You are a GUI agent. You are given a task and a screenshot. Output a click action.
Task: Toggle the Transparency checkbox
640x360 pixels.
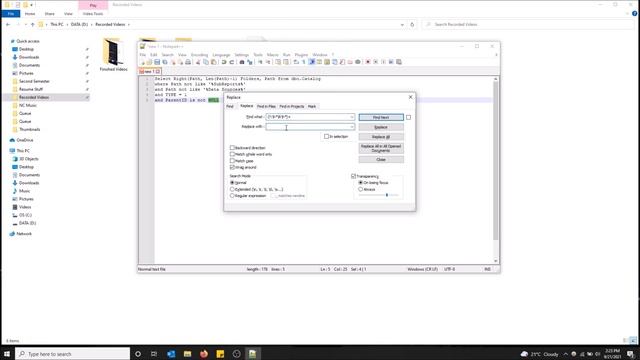tap(353, 176)
